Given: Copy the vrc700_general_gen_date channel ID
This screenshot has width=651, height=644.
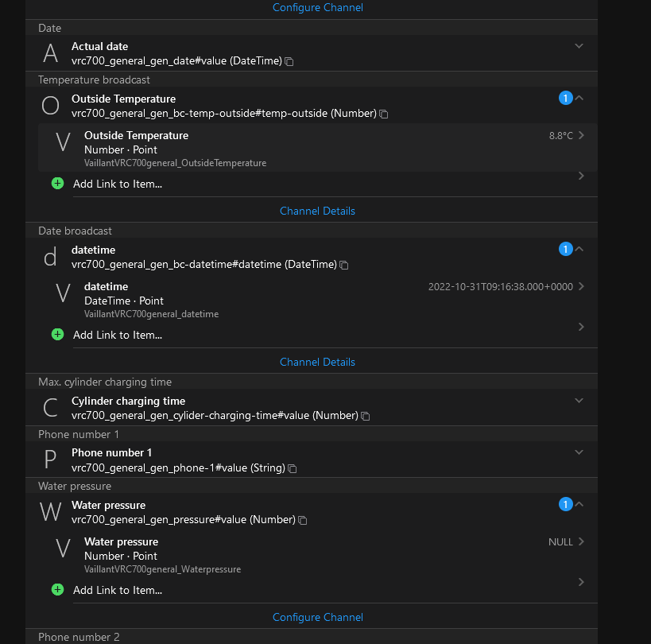Looking at the screenshot, I should [x=289, y=61].
